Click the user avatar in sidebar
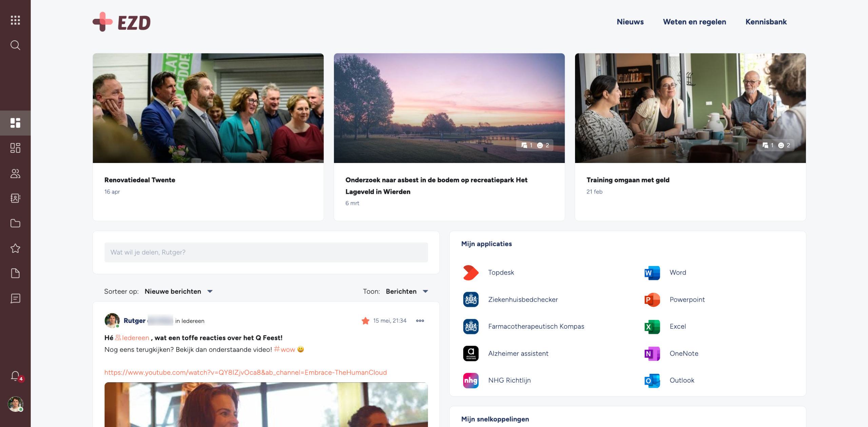The height and width of the screenshot is (427, 868). click(x=15, y=404)
